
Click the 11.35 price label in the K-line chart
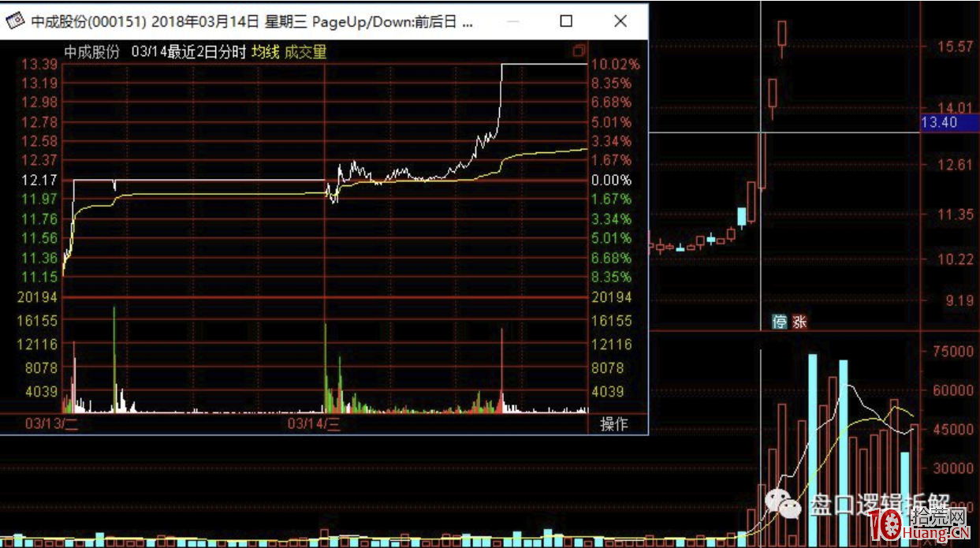955,214
